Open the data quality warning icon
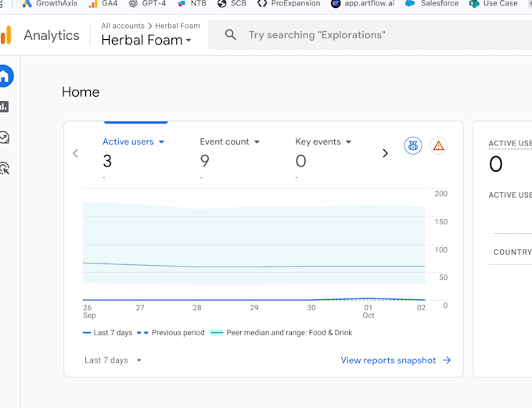This screenshot has height=408, width=532. tap(438, 145)
